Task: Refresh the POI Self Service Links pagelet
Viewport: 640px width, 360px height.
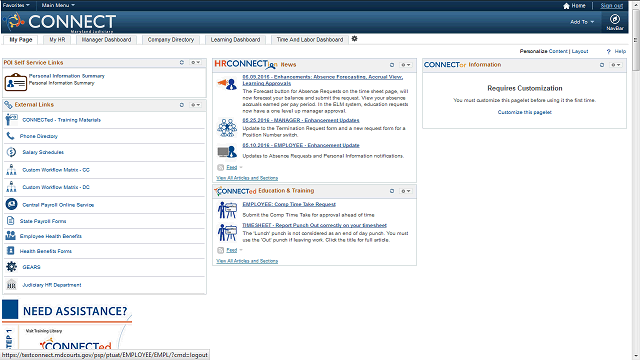Action: (182, 62)
